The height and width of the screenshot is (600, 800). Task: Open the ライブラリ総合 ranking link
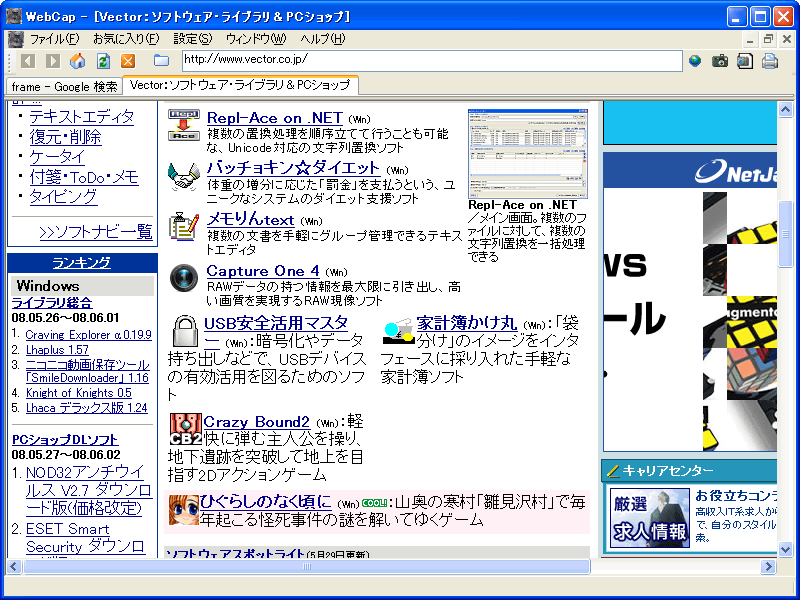[52, 303]
